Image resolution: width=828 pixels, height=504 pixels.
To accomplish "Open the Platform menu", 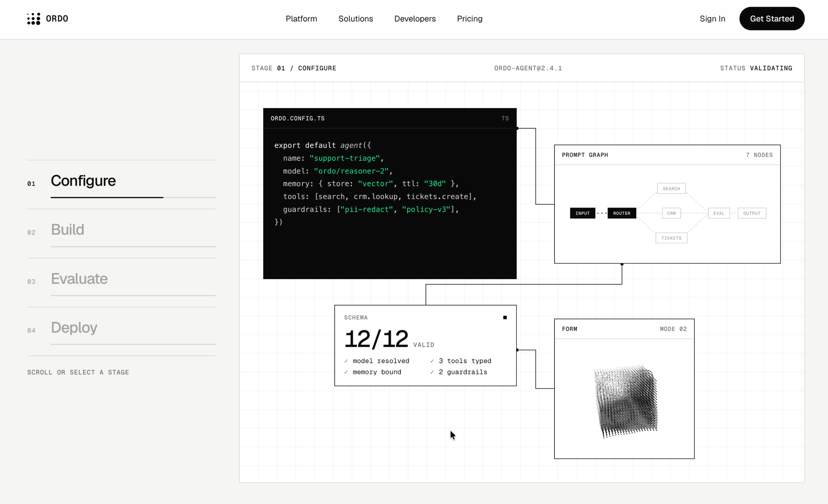I will [x=301, y=19].
